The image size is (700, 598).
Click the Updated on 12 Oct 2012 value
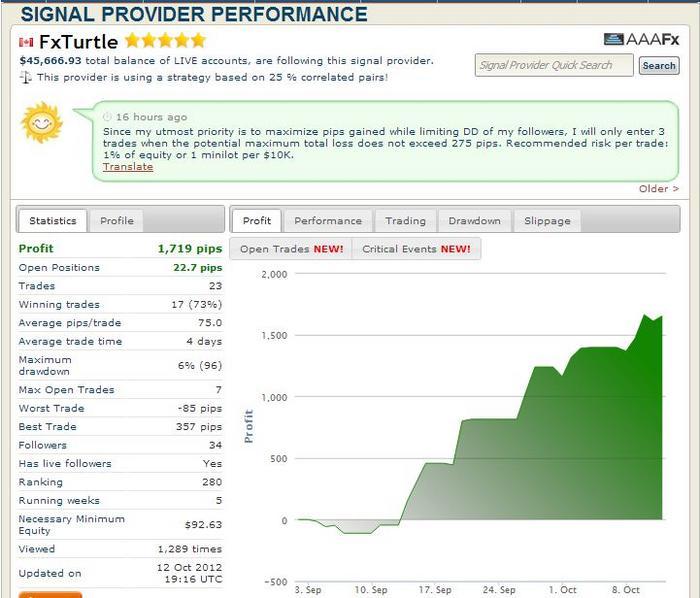(x=189, y=573)
